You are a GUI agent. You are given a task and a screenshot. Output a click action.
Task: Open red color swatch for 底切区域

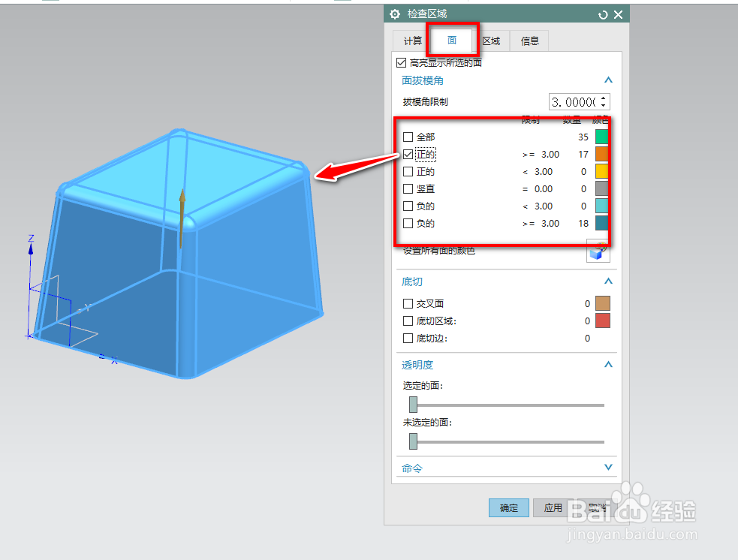click(x=603, y=321)
